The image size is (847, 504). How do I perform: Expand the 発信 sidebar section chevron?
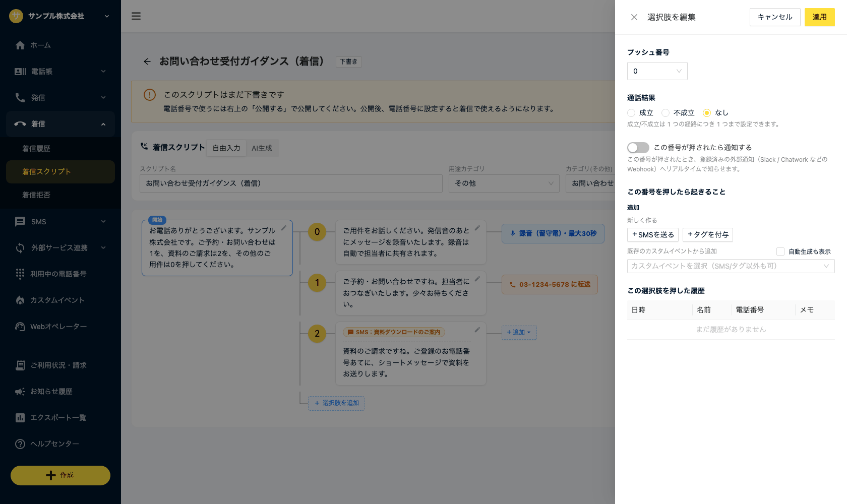[x=103, y=98]
